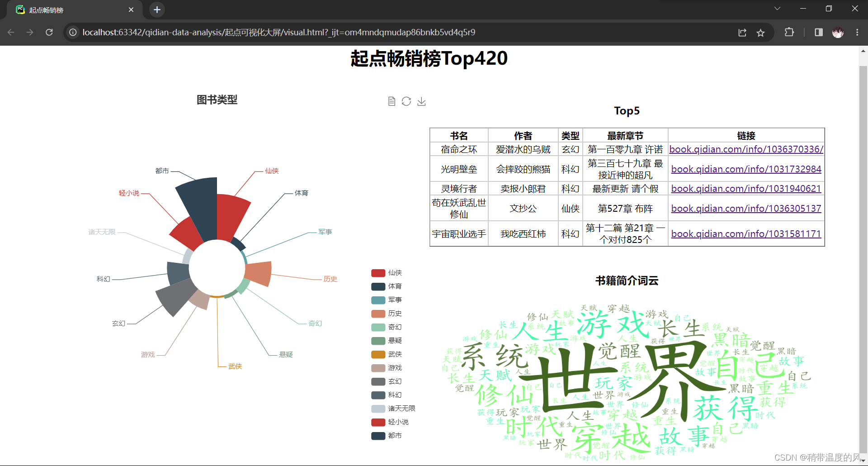Close the 起点畅销榜 tab

click(x=131, y=10)
